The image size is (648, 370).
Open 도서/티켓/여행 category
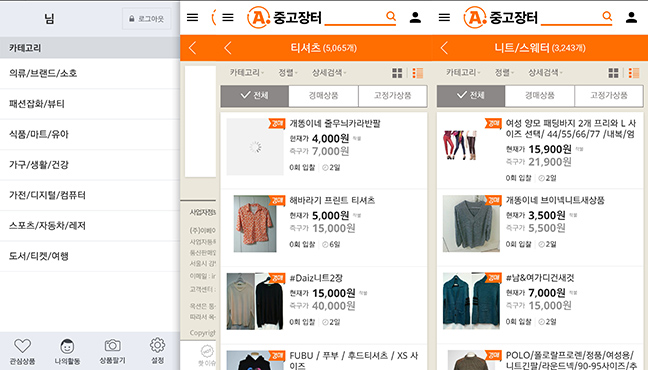click(90, 256)
